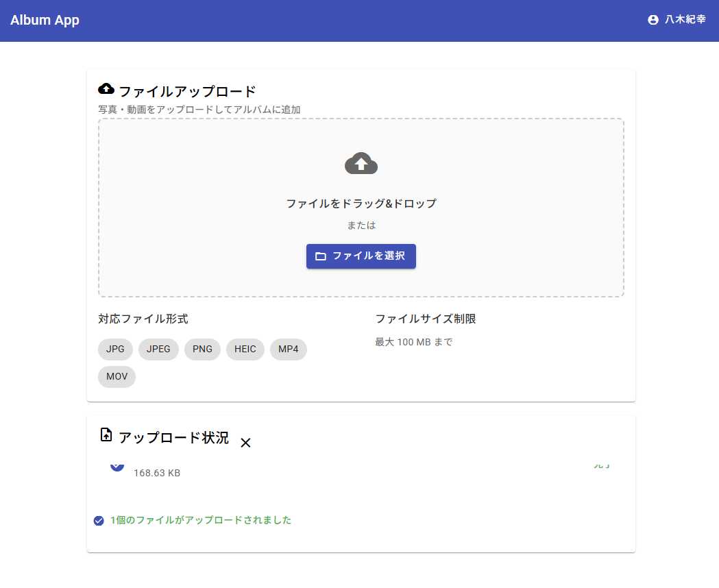Select the JPG format chip
719x588 pixels.
click(x=115, y=349)
